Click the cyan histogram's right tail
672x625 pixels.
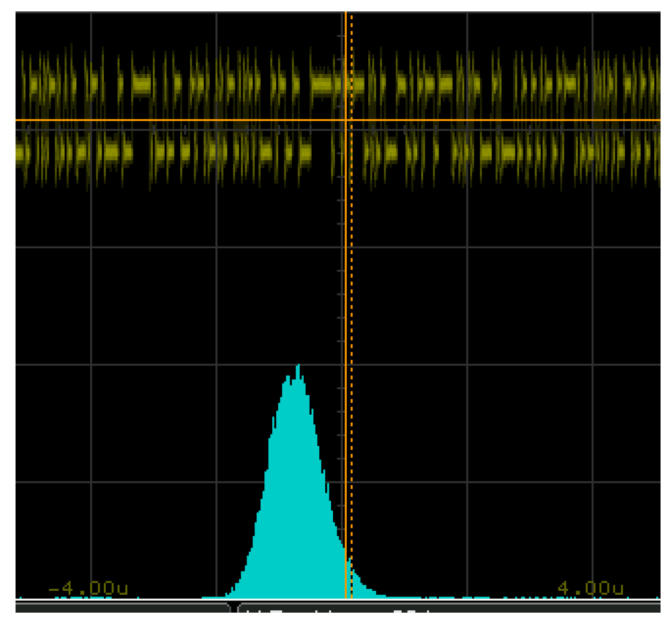pyautogui.click(x=366, y=590)
